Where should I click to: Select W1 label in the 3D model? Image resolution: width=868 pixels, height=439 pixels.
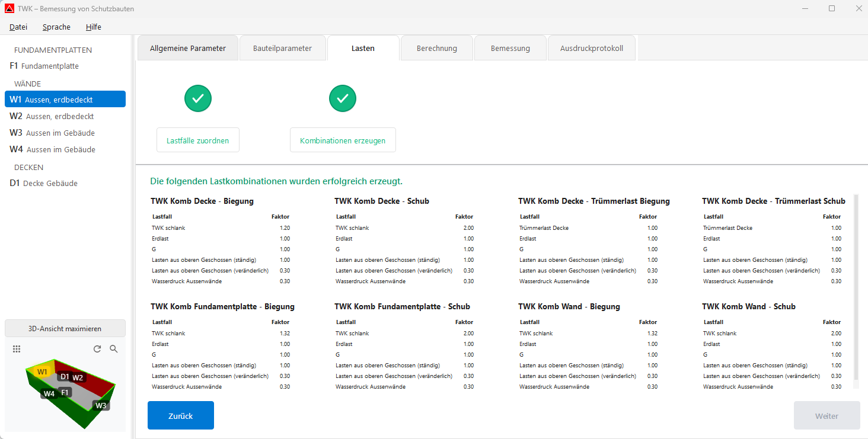click(x=42, y=371)
